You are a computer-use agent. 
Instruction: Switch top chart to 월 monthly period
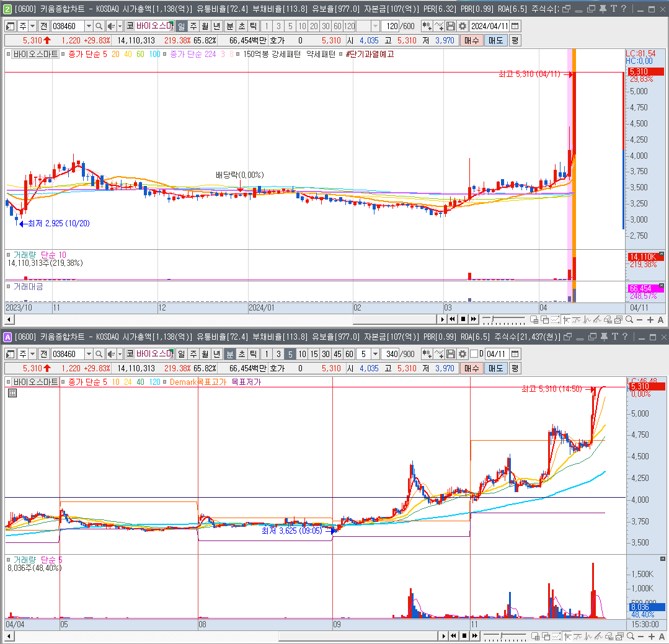pyautogui.click(x=205, y=27)
